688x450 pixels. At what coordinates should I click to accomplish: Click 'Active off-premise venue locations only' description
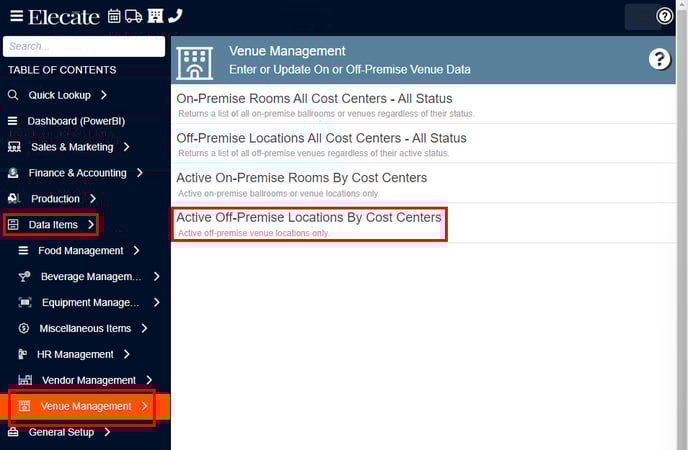[253, 233]
